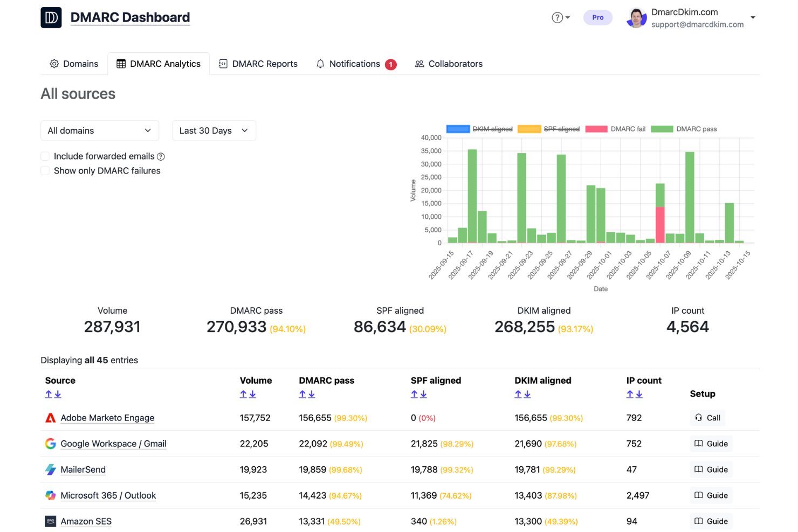Click the MailerSend lightning icon
This screenshot has height=532, width=798.
50,469
